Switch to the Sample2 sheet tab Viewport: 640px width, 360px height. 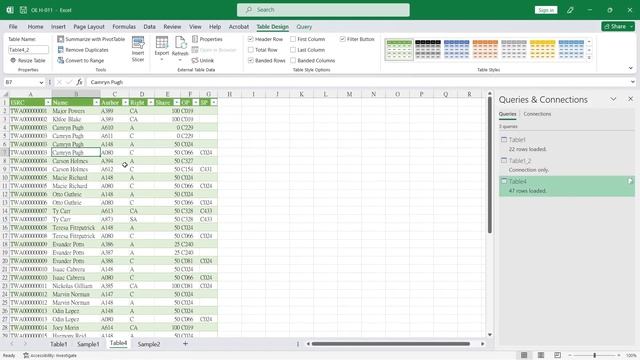point(149,344)
